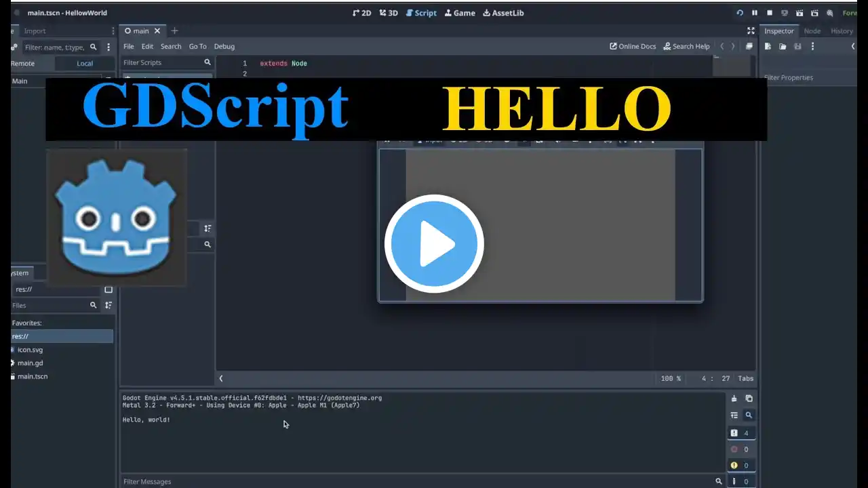Open the dock options three-dot menu beside Import
This screenshot has height=488, width=868.
[113, 30]
